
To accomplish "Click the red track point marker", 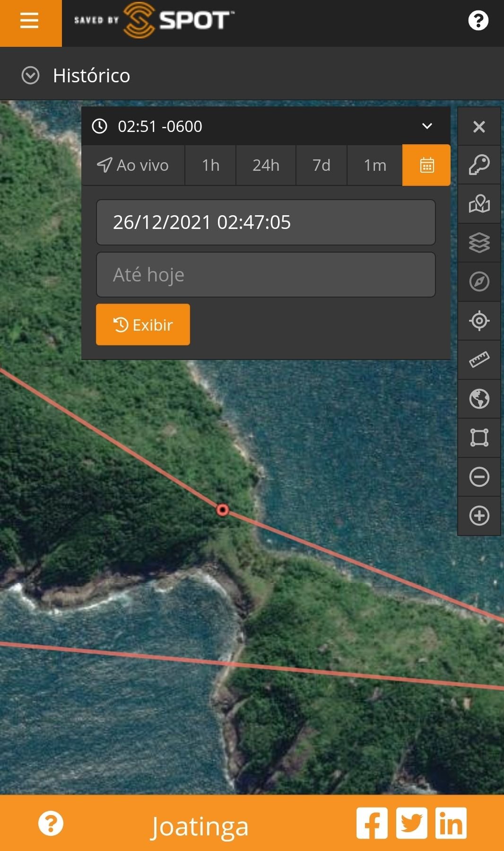I will (223, 510).
